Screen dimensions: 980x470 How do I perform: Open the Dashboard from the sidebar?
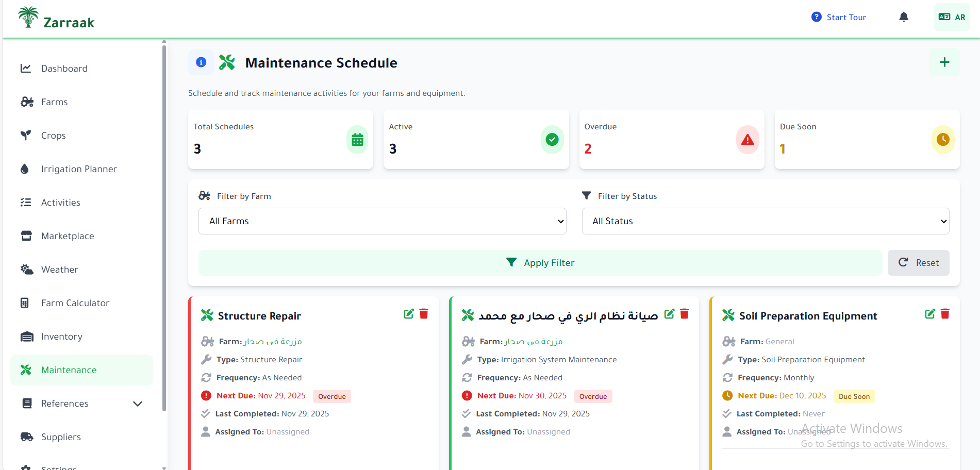click(x=64, y=68)
